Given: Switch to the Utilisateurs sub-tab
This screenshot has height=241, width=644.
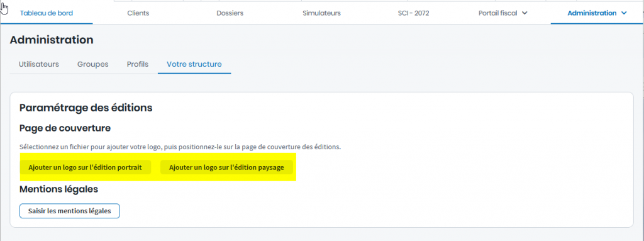Looking at the screenshot, I should click(39, 64).
